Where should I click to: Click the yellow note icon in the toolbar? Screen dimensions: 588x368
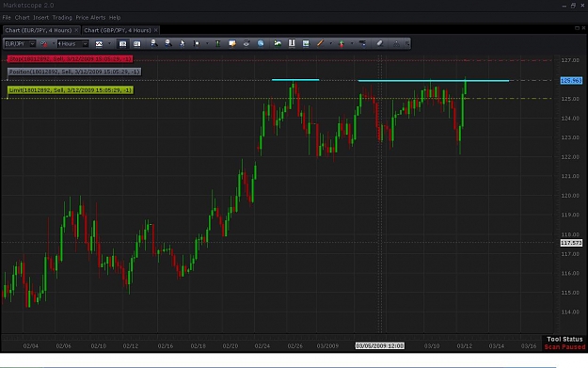[x=232, y=44]
